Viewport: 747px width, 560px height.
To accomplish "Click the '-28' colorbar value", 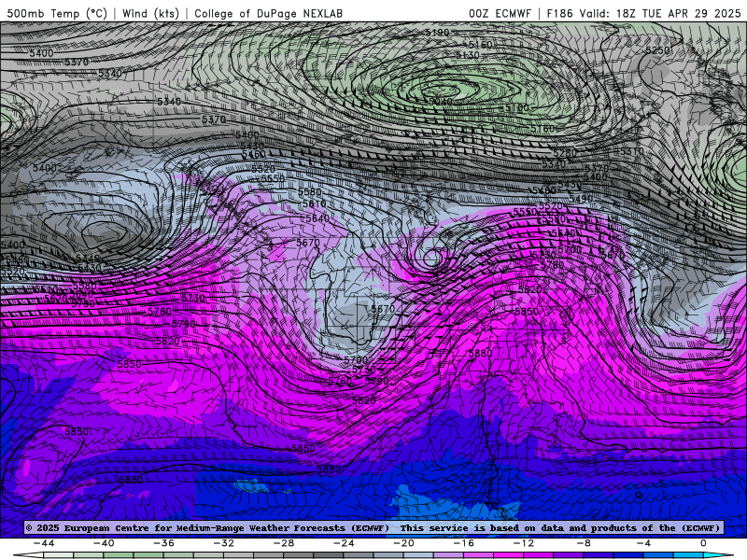I will point(284,543).
